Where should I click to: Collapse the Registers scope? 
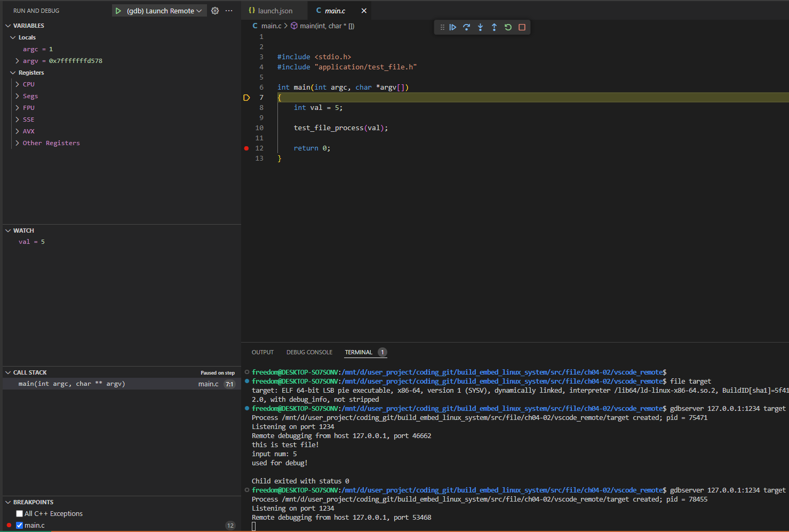pos(13,73)
